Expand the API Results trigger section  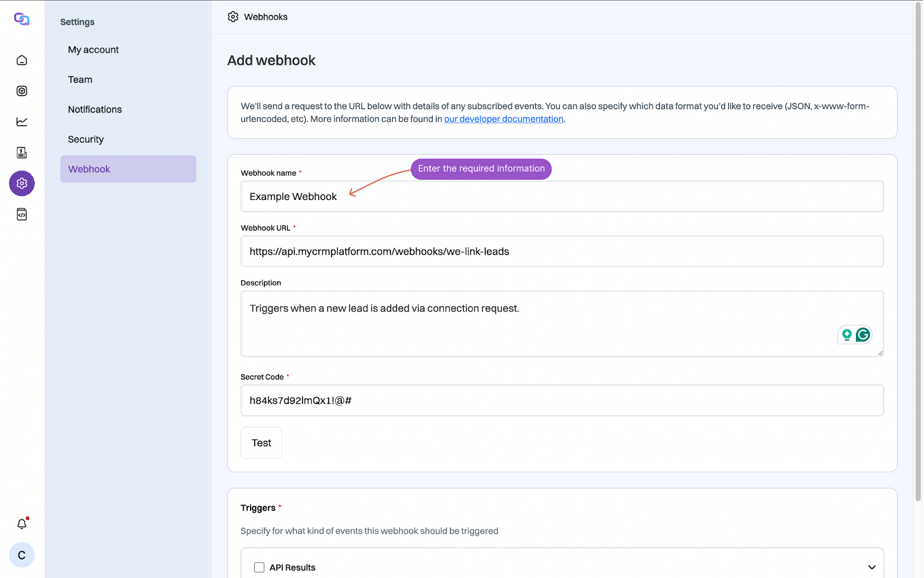pyautogui.click(x=871, y=568)
